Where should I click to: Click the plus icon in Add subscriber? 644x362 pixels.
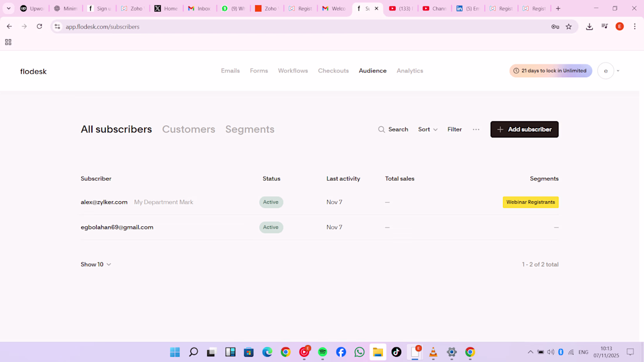500,129
